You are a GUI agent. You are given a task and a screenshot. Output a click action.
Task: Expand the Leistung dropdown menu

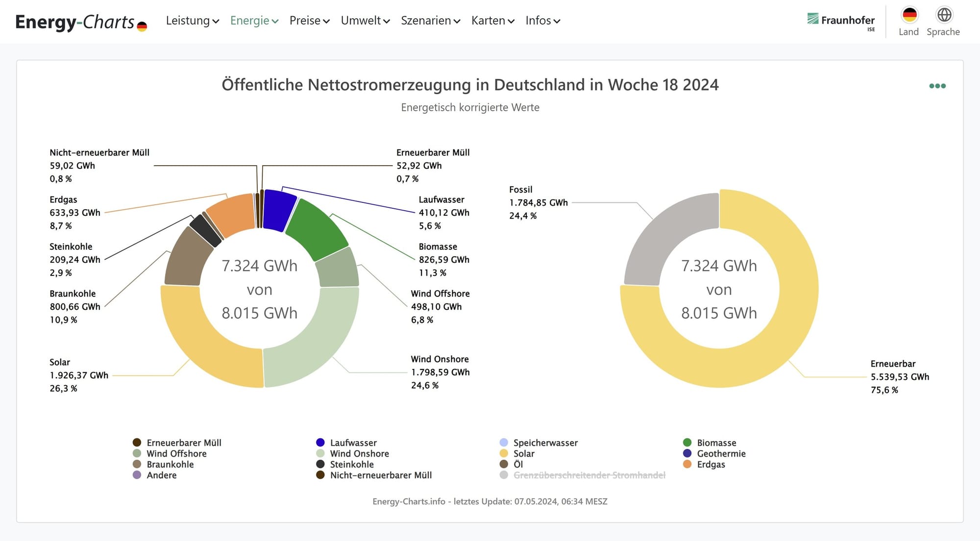pyautogui.click(x=192, y=21)
